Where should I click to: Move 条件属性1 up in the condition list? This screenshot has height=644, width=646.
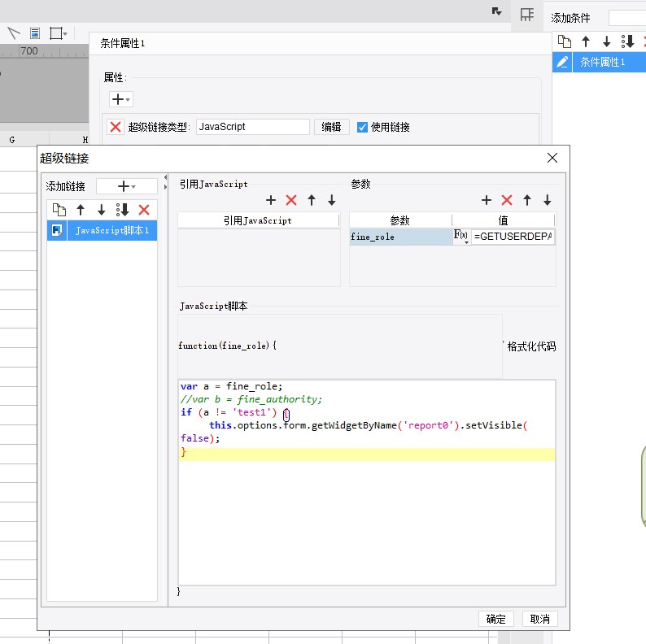coord(586,41)
